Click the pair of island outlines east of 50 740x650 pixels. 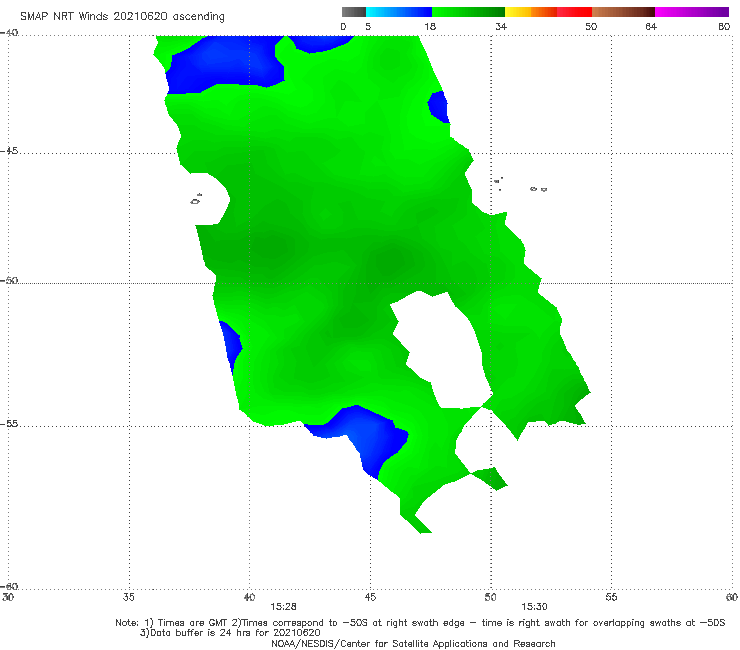pyautogui.click(x=538, y=189)
